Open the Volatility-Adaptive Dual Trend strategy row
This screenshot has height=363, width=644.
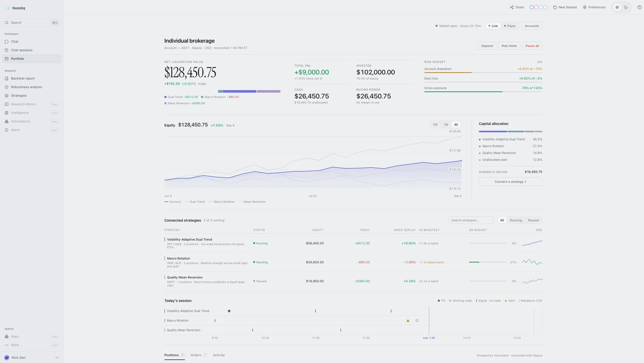(353, 243)
